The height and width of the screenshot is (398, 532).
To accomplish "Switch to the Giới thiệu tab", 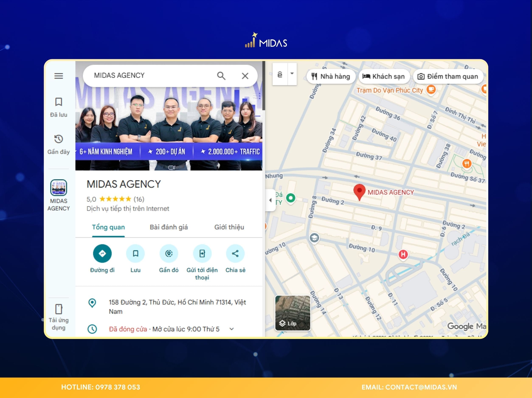I will tap(229, 227).
